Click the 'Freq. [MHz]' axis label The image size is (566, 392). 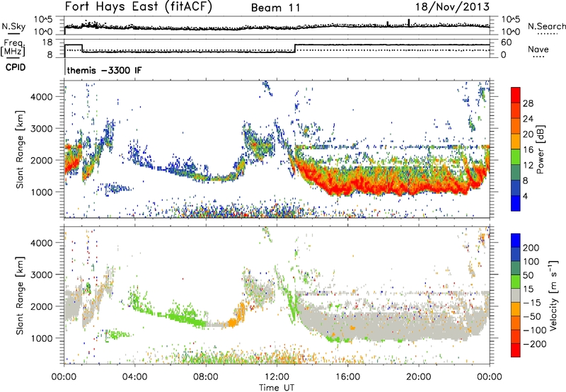click(x=13, y=47)
